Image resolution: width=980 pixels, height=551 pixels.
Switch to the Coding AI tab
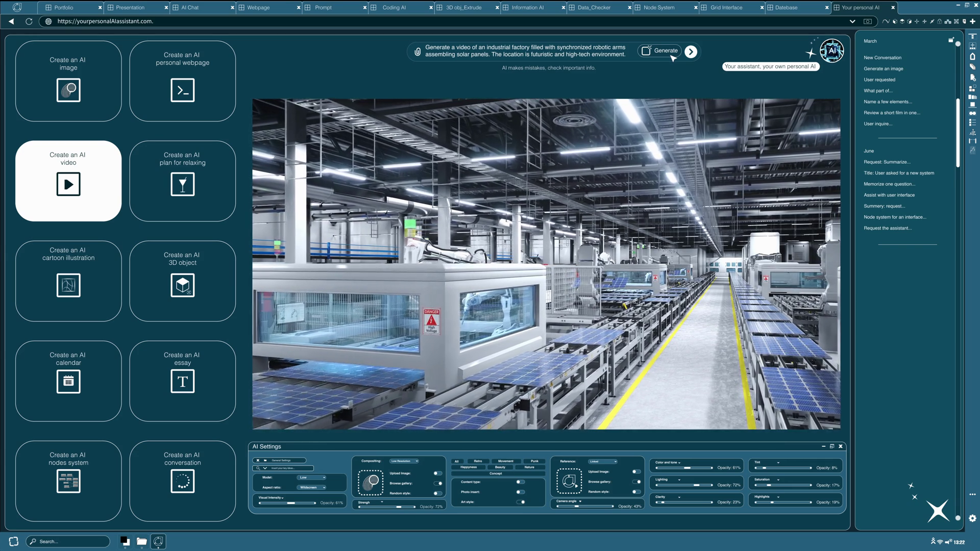click(x=394, y=8)
